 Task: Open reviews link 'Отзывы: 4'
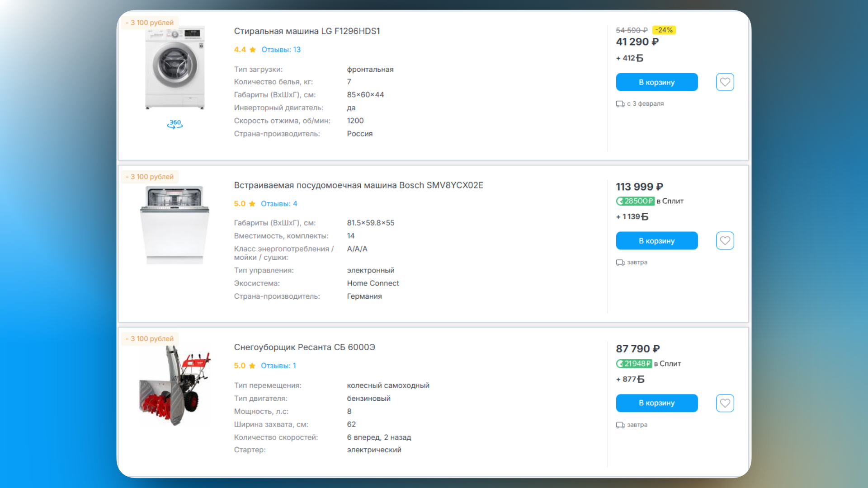pyautogui.click(x=279, y=204)
